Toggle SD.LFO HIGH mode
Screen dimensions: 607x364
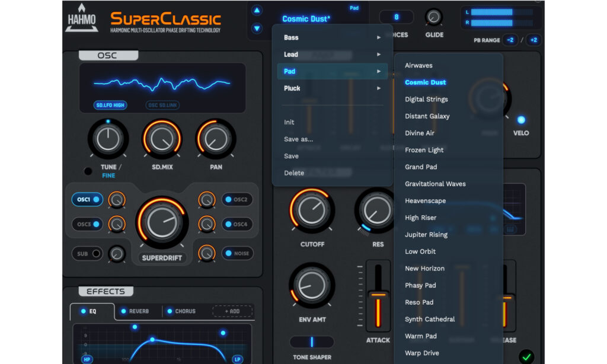tap(110, 105)
